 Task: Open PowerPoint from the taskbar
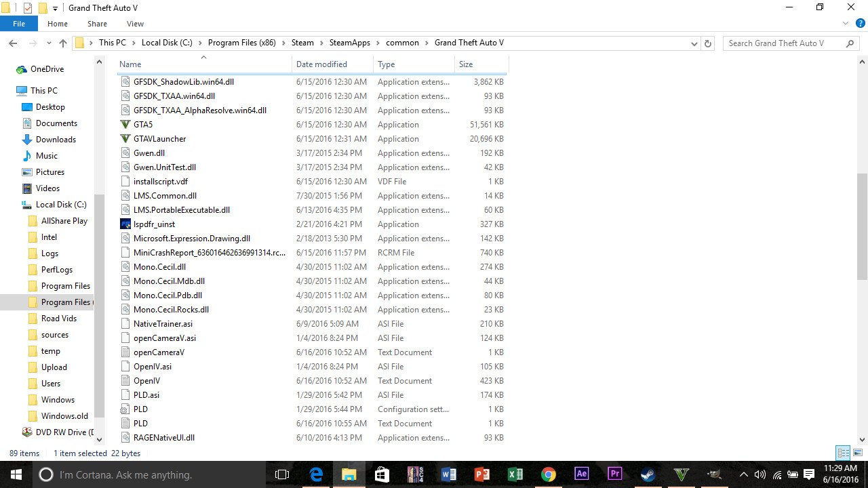(x=481, y=474)
